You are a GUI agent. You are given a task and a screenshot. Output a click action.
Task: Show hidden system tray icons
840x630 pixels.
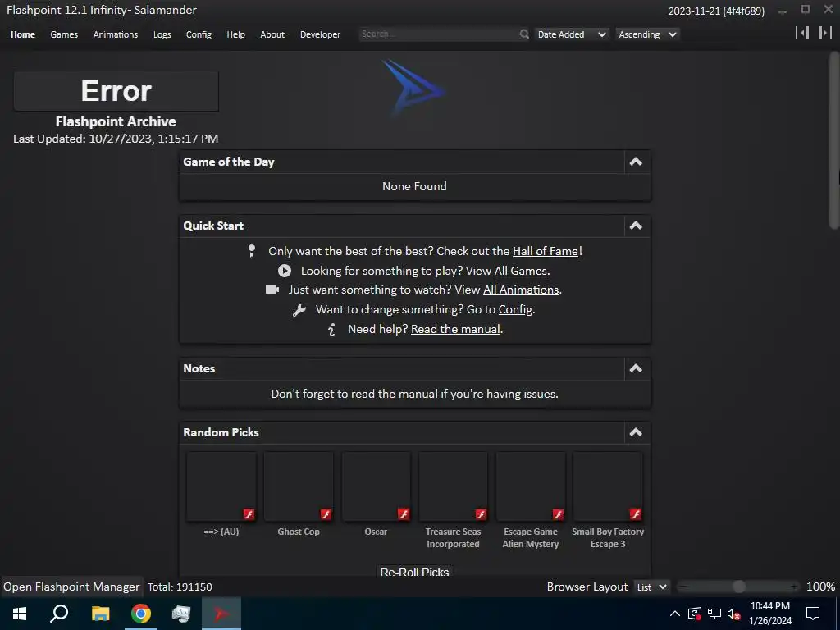[675, 614]
